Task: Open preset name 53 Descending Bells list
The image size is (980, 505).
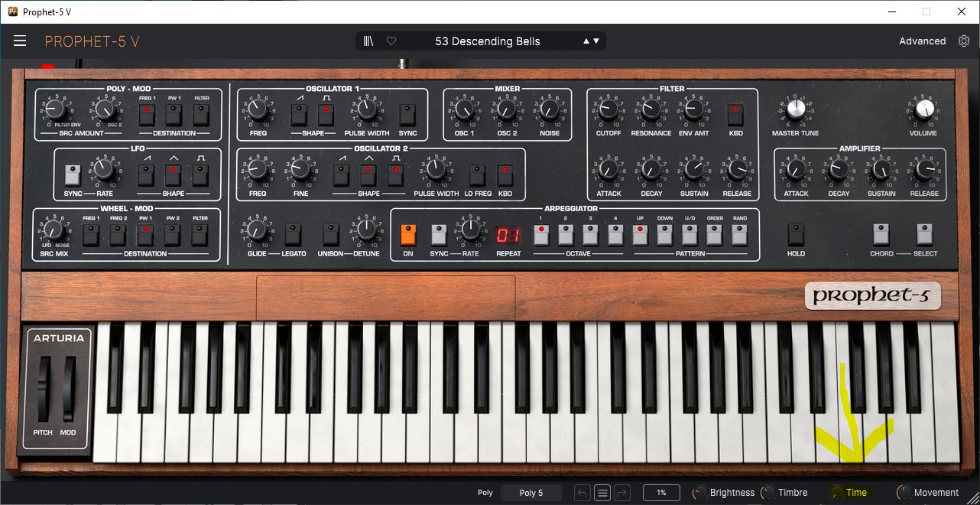Action: tap(488, 41)
